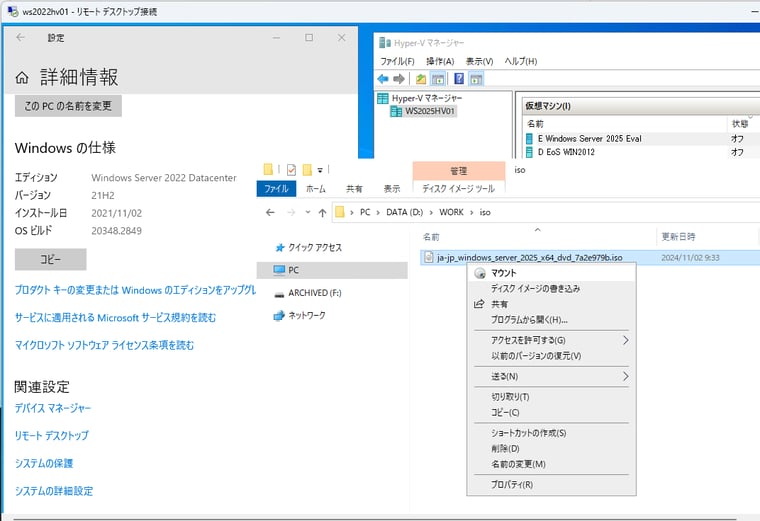Open システムの詳細設定 link
Viewport: 760px width, 521px height.
pos(54,491)
